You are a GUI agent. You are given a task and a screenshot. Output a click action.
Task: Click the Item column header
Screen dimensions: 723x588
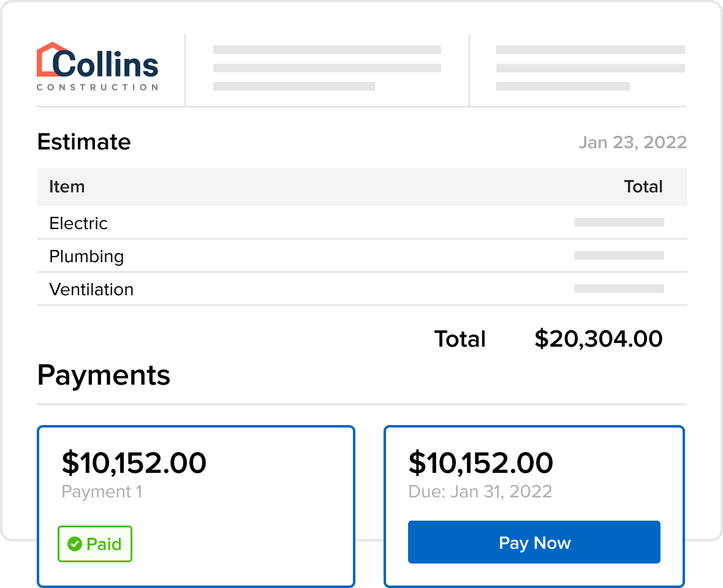pos(67,187)
